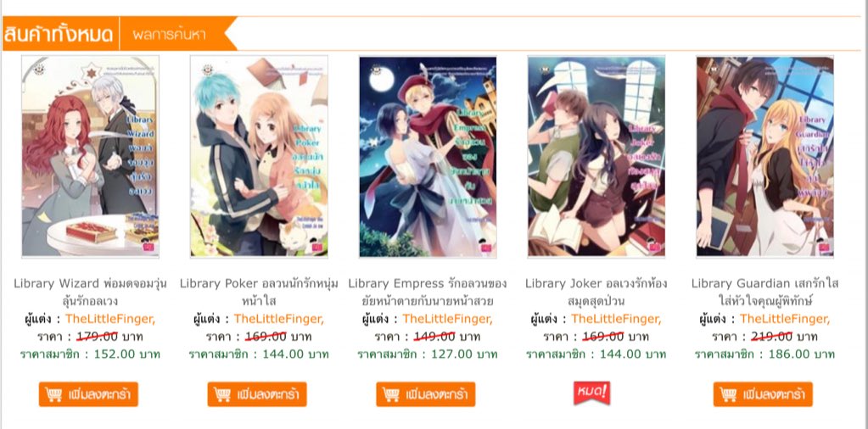
Task: Open Library Joker book cover thumbnail
Action: click(x=596, y=157)
